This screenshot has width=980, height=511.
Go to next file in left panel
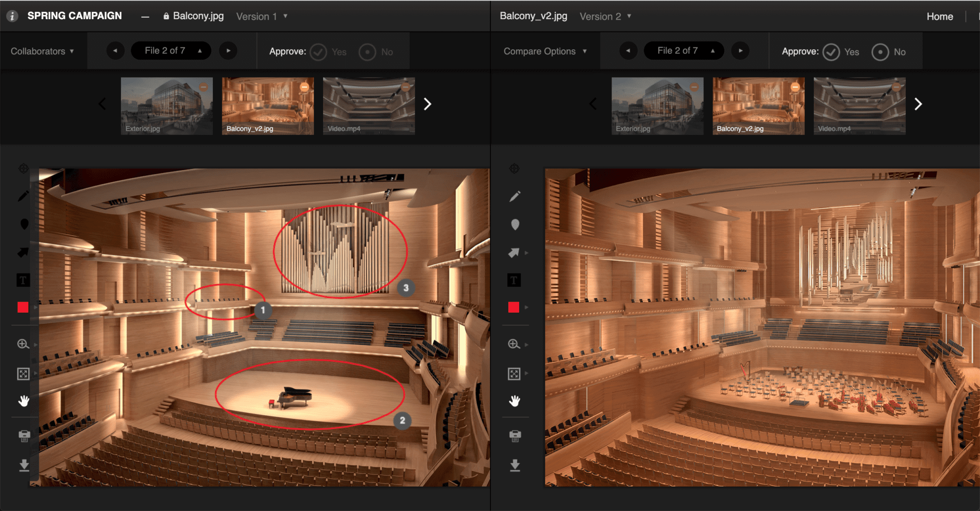(x=228, y=51)
